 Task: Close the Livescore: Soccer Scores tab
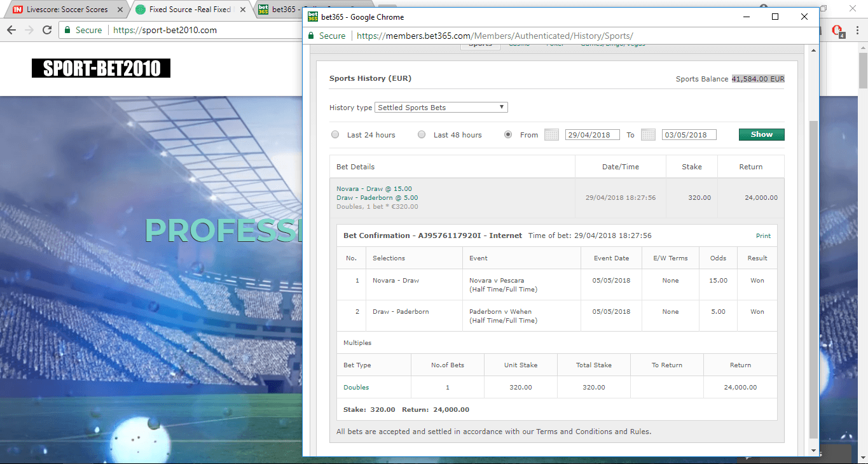120,10
